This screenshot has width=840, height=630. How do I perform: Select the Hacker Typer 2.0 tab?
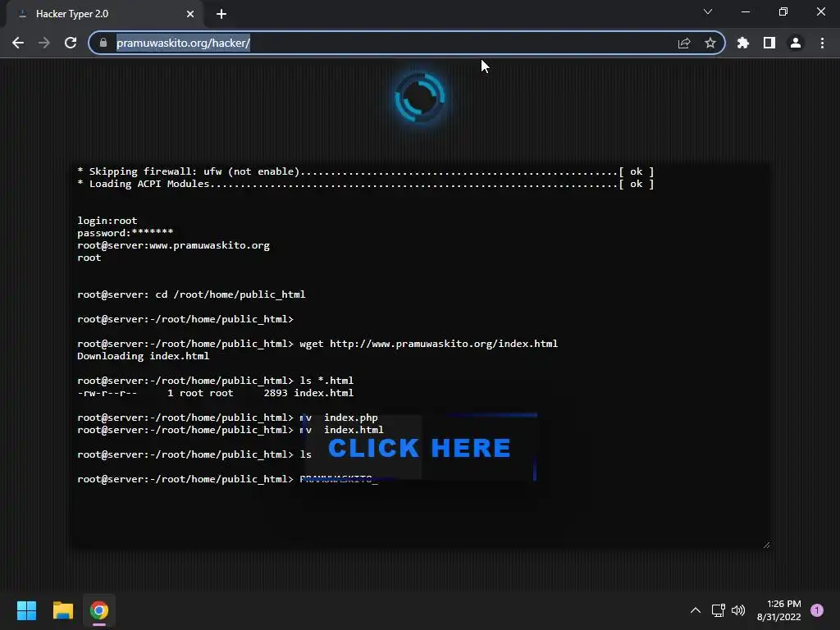(x=104, y=14)
